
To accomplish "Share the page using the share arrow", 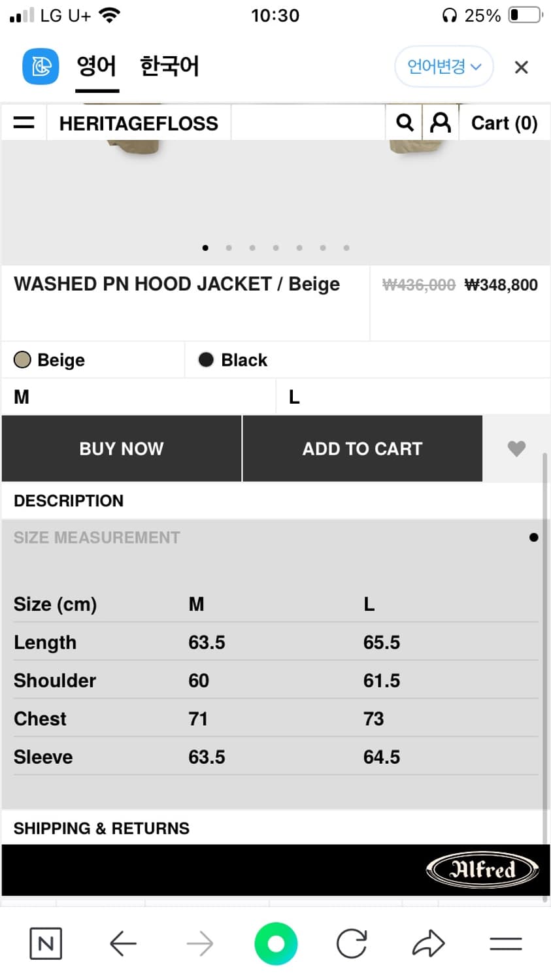I will [x=428, y=943].
